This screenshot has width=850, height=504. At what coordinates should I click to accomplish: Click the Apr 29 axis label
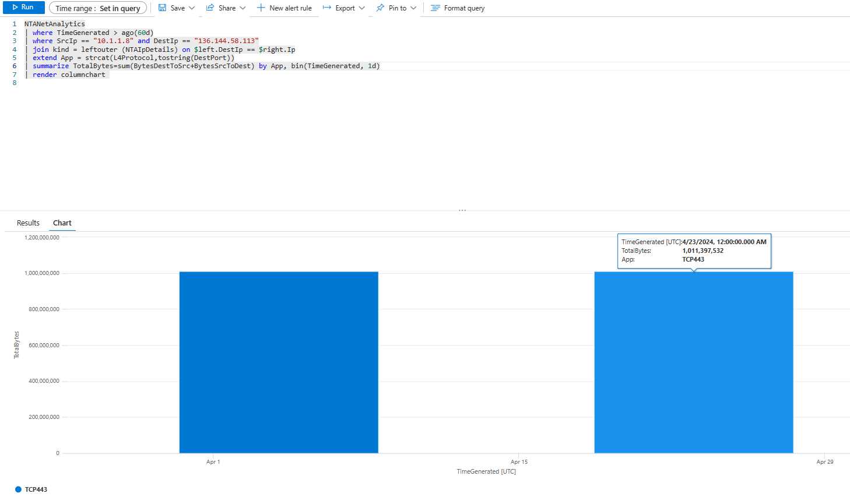click(x=825, y=462)
